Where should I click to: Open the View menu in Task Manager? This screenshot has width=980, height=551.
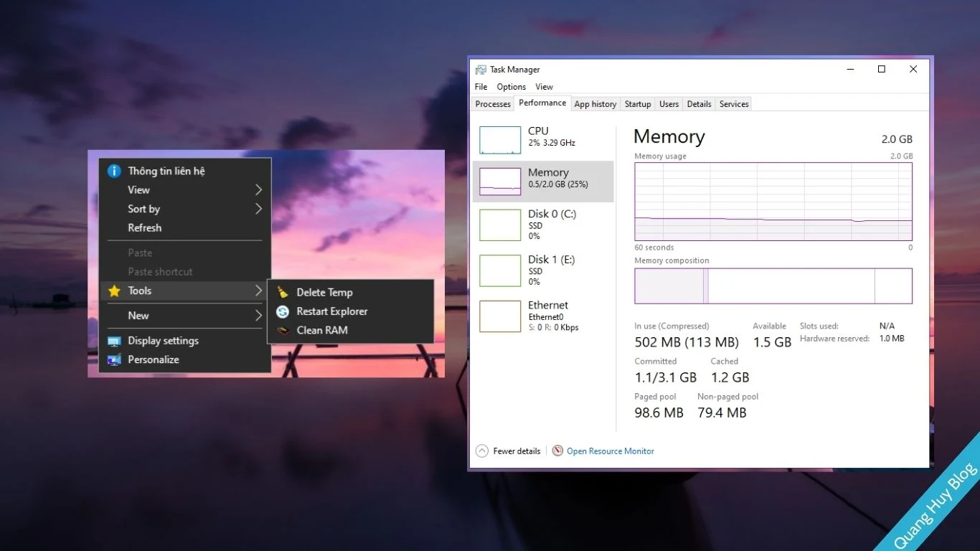coord(544,87)
